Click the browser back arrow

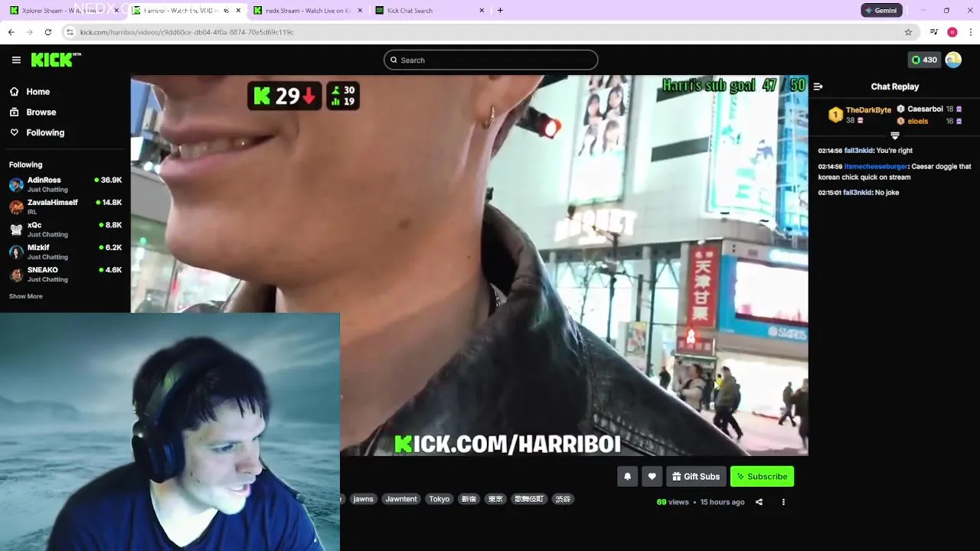click(11, 32)
